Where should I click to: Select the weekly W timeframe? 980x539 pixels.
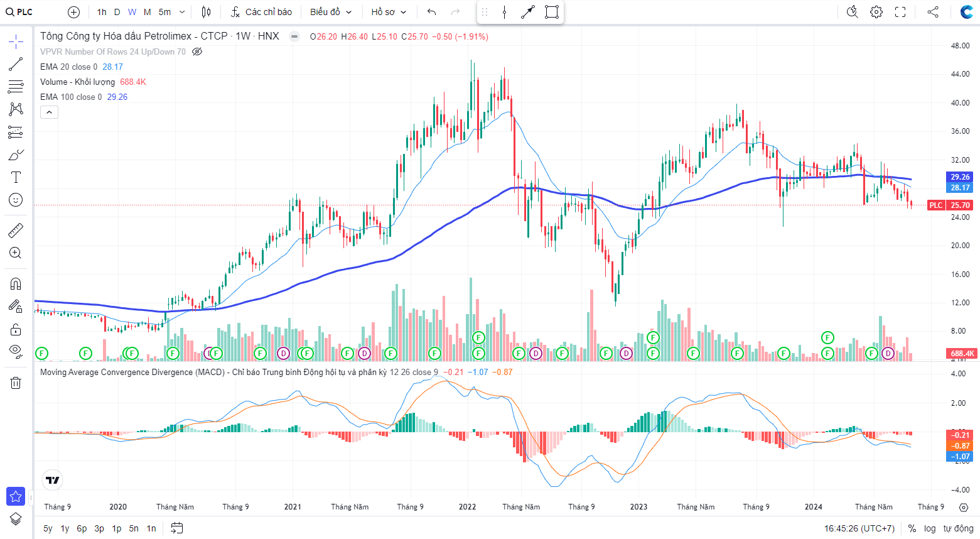click(x=132, y=12)
